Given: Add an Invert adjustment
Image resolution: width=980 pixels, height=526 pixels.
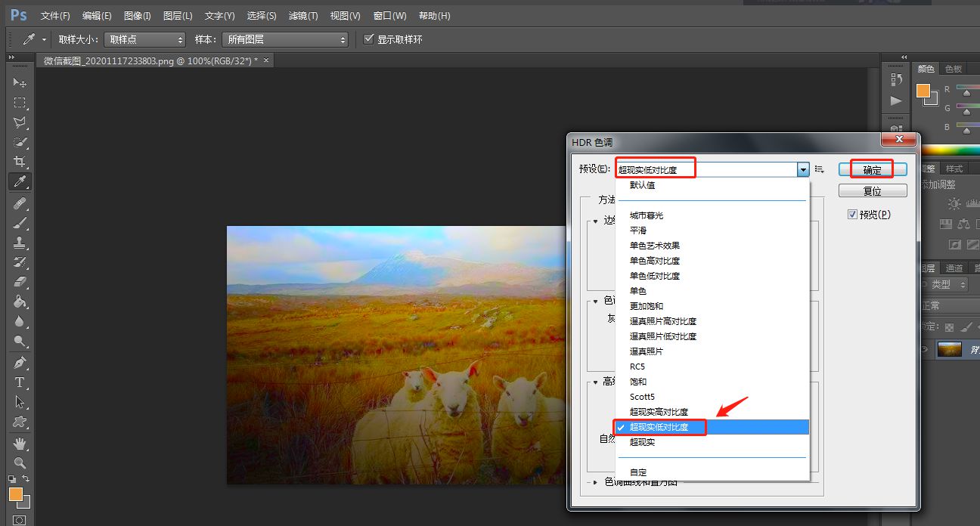Looking at the screenshot, I should 954,244.
